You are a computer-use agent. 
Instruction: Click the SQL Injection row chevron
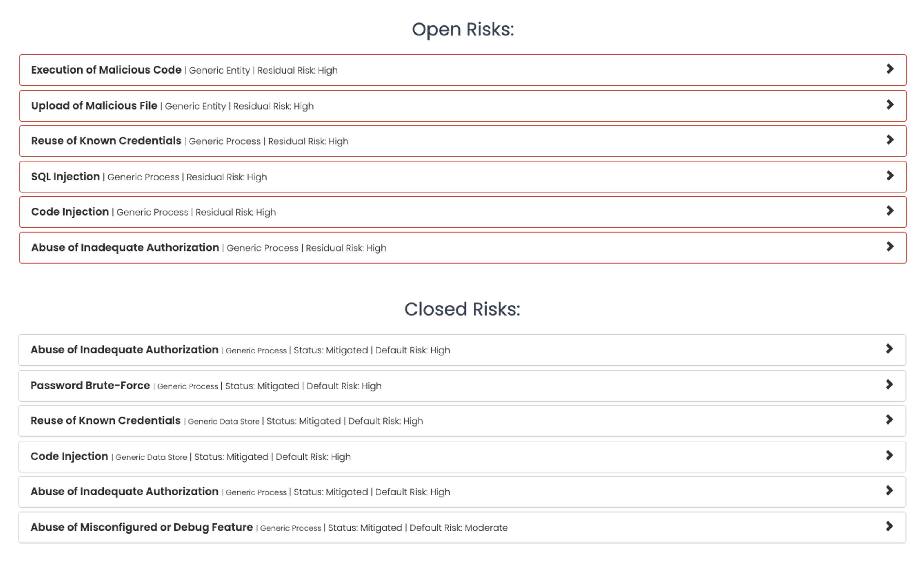click(x=890, y=176)
